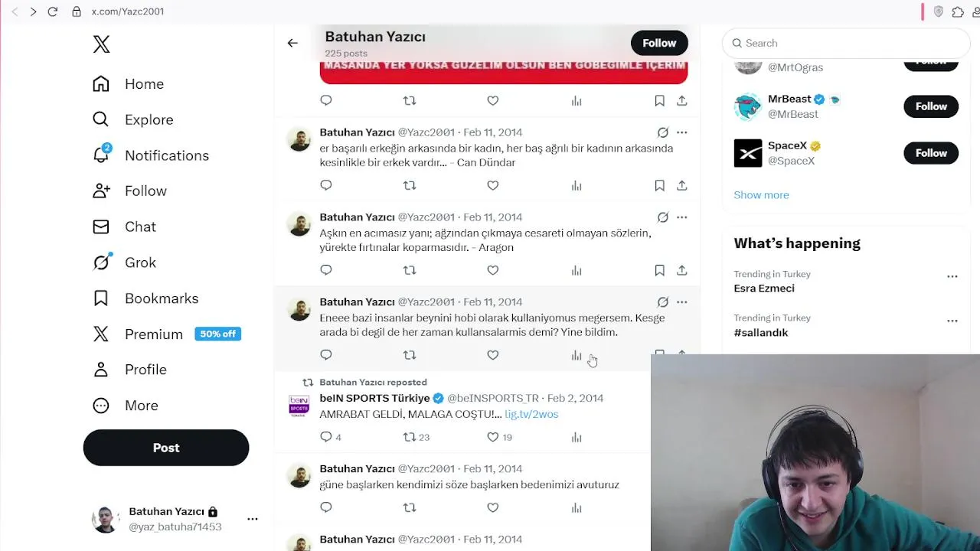Like the beIN SPORTS Türkiye repost
Image resolution: width=980 pixels, height=551 pixels.
click(x=493, y=437)
